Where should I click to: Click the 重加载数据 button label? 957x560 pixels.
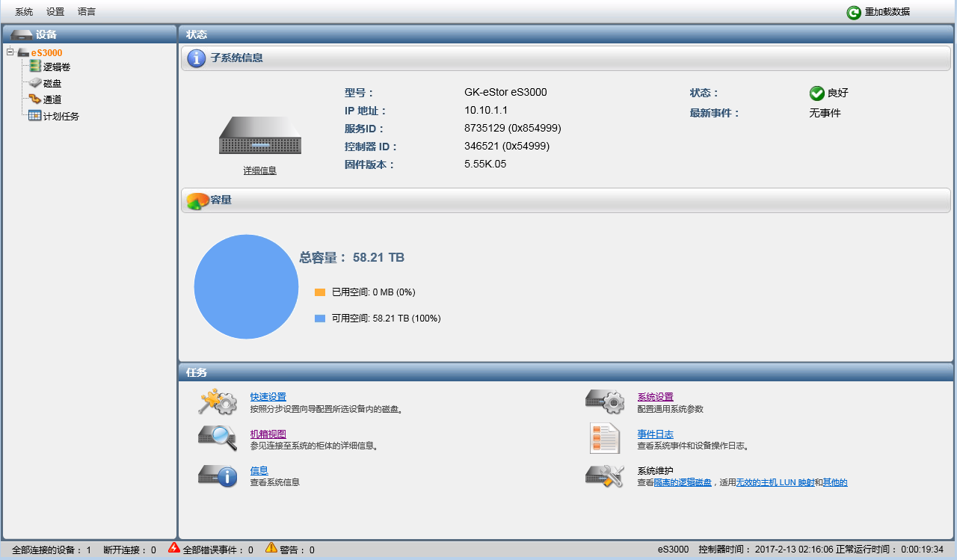click(887, 12)
